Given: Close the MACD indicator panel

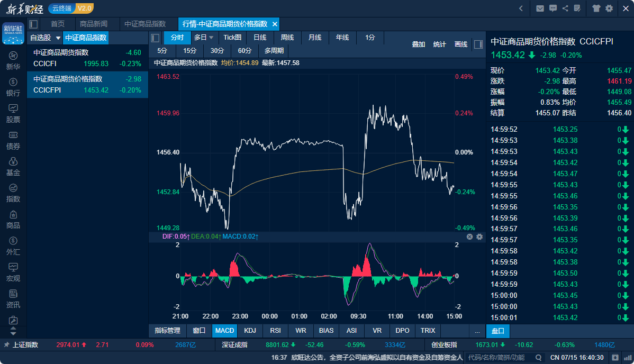Looking at the screenshot, I should pos(469,237).
